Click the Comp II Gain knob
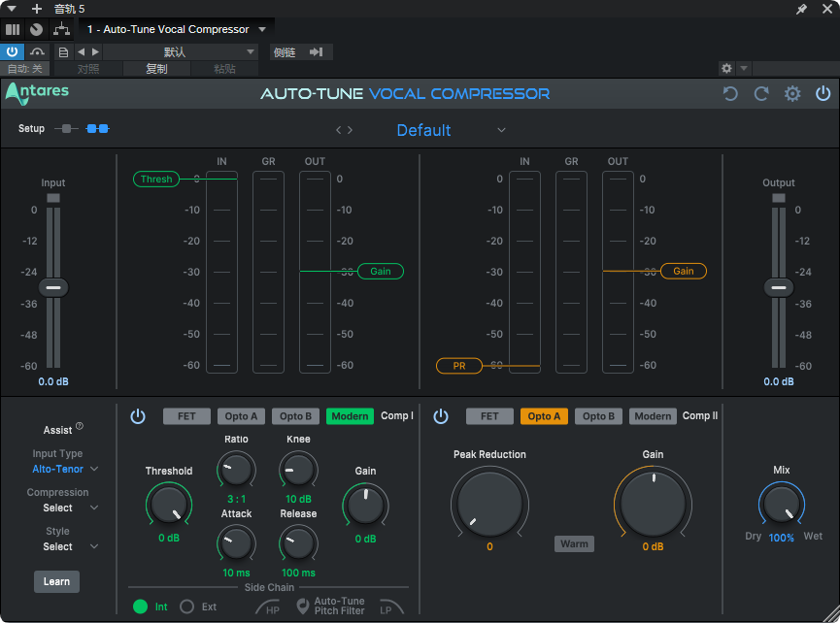The height and width of the screenshot is (623, 840). point(653,503)
